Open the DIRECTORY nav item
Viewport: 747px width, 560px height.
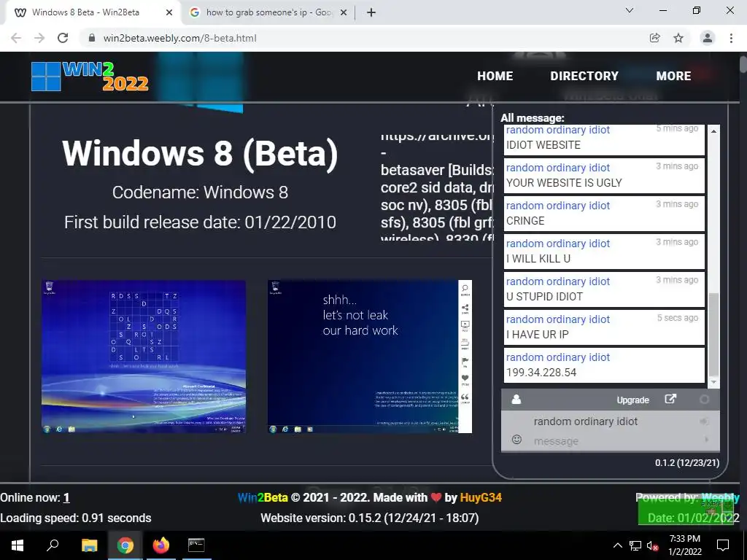(584, 76)
